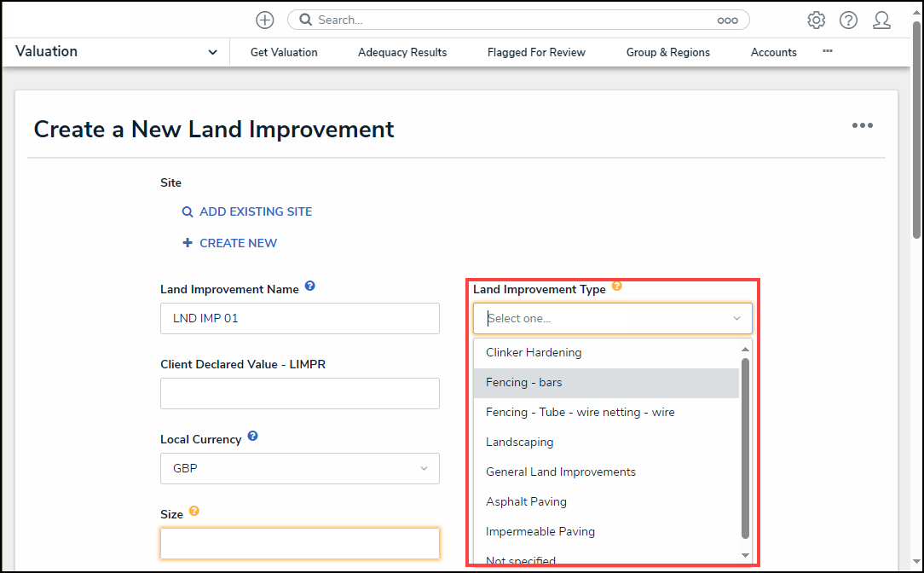Choose Landscaping from the list

[606, 443]
